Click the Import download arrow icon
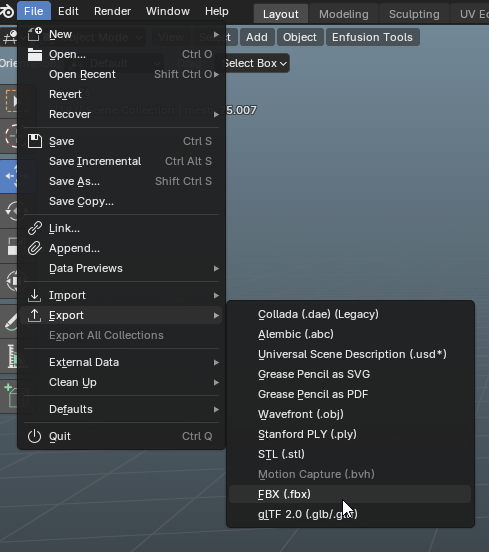 (x=35, y=295)
